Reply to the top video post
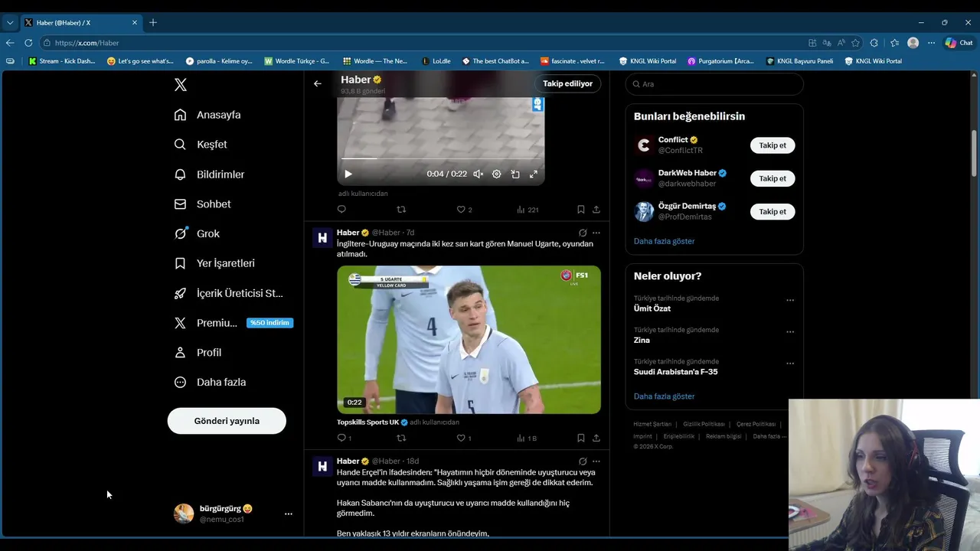Image resolution: width=980 pixels, height=551 pixels. point(341,209)
